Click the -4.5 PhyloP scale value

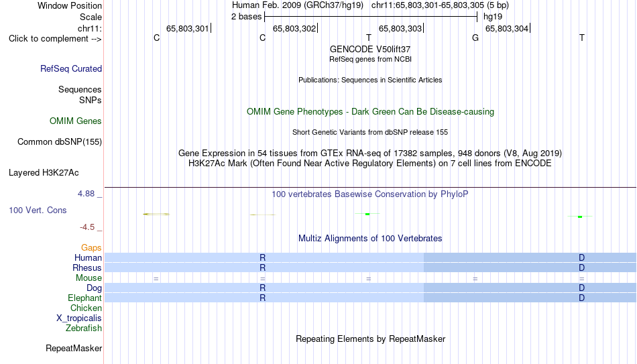pos(87,227)
